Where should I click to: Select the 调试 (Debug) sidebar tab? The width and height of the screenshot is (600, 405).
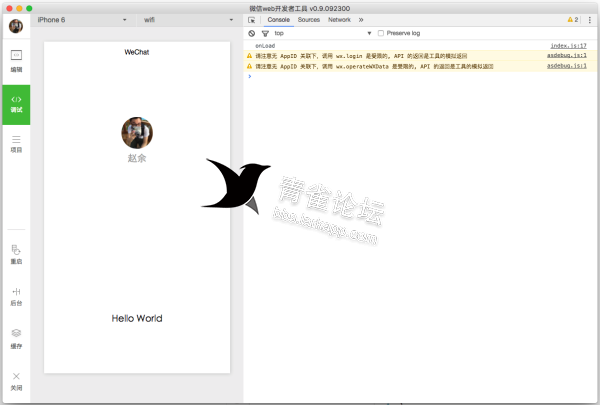coord(16,105)
